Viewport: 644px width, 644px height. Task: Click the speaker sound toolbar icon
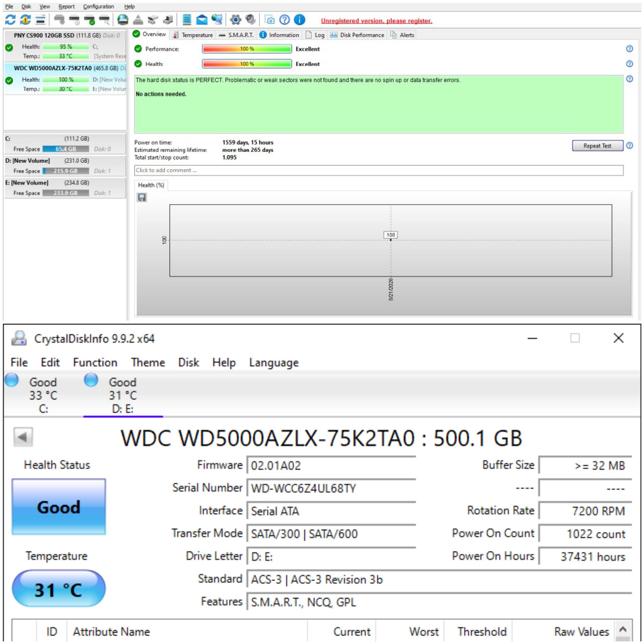pos(250,20)
